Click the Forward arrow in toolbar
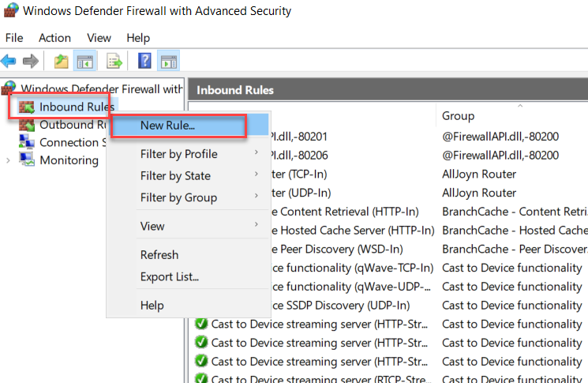This screenshot has height=383, width=588. [x=31, y=61]
